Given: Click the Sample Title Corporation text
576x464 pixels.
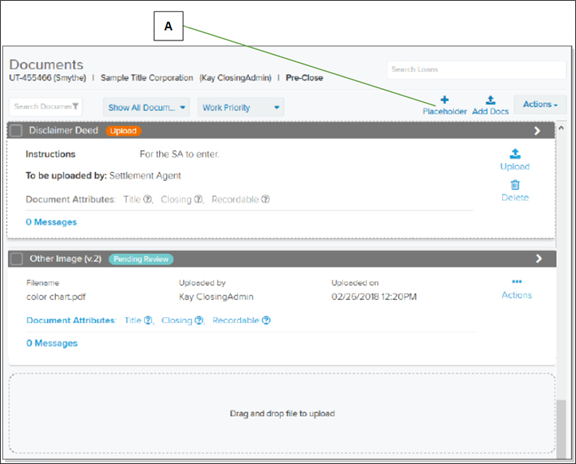Looking at the screenshot, I should click(147, 78).
